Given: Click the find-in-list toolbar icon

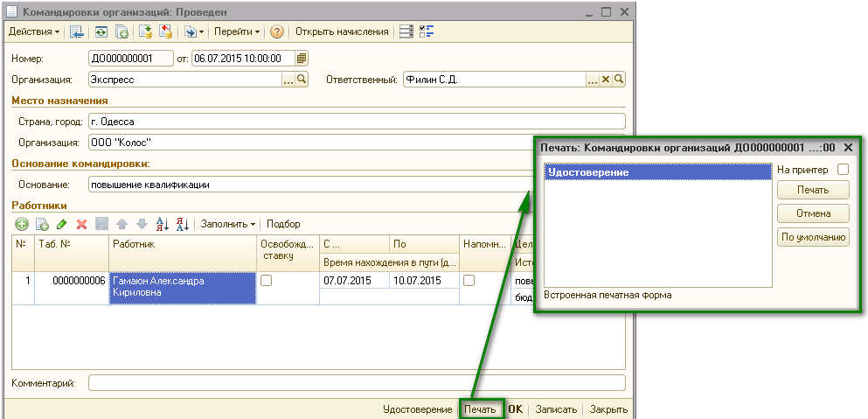Looking at the screenshot, I should (77, 31).
